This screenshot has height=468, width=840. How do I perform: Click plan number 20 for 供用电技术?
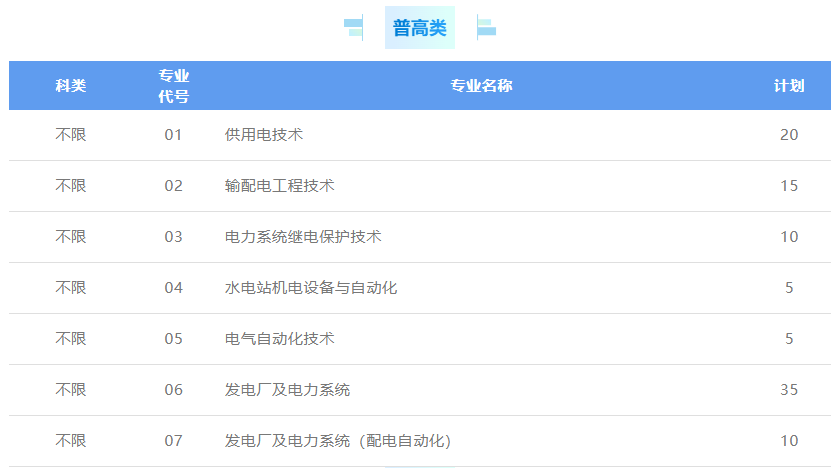pyautogui.click(x=789, y=135)
